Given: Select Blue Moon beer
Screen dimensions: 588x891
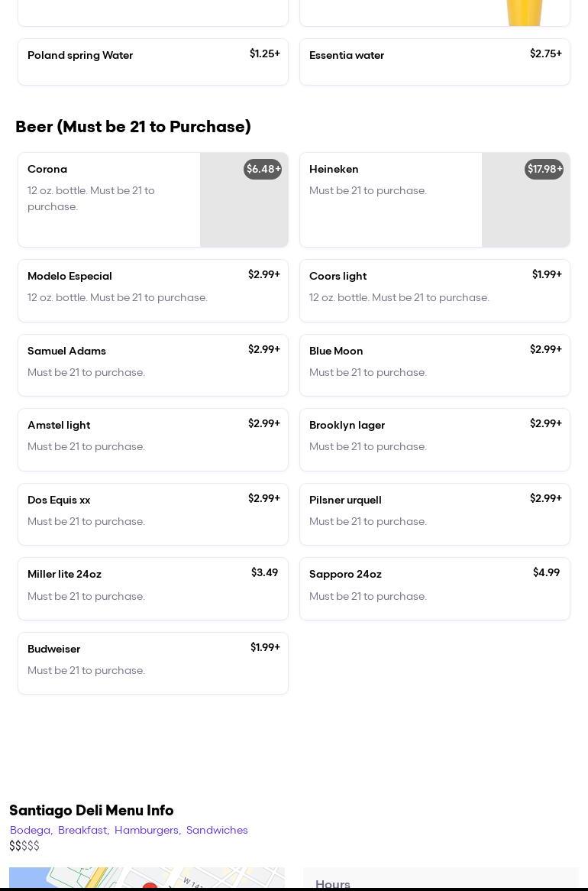Looking at the screenshot, I should pos(435,364).
